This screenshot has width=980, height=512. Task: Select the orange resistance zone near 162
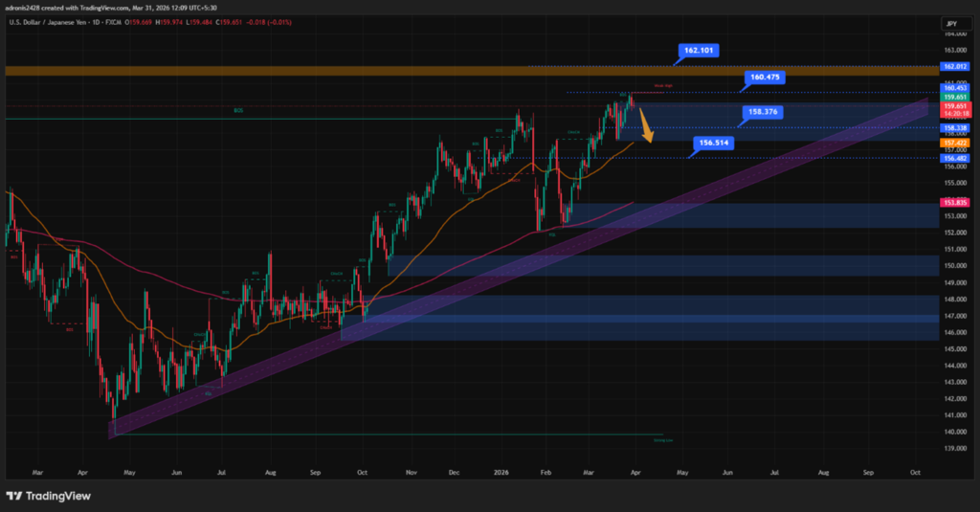[x=472, y=71]
